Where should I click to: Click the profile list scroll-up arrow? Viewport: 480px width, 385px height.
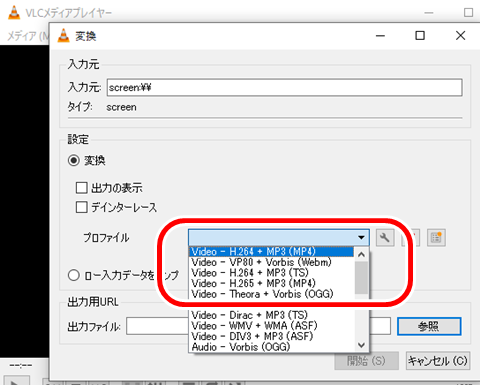click(x=361, y=255)
